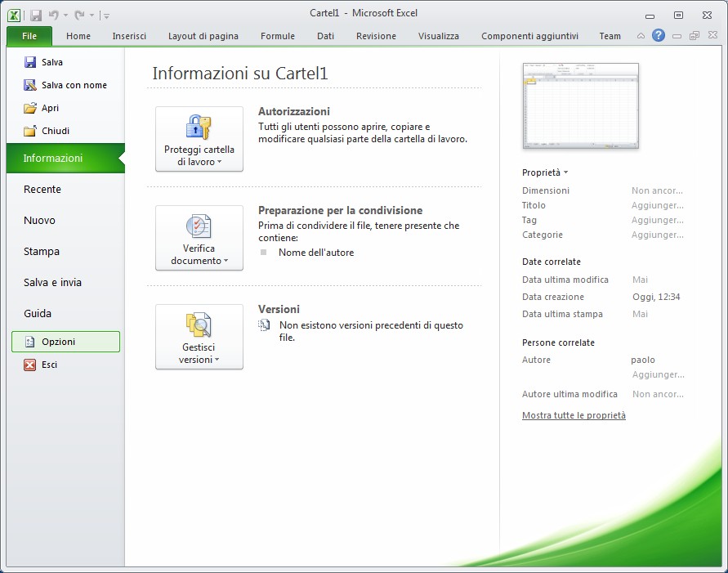Click the Oggi, 12:34 creation date value

pyautogui.click(x=656, y=297)
